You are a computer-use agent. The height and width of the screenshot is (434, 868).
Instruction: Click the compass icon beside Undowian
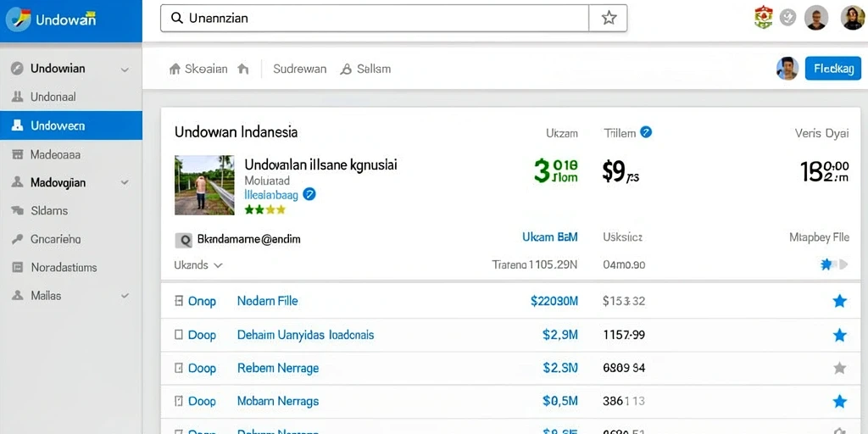[x=17, y=69]
